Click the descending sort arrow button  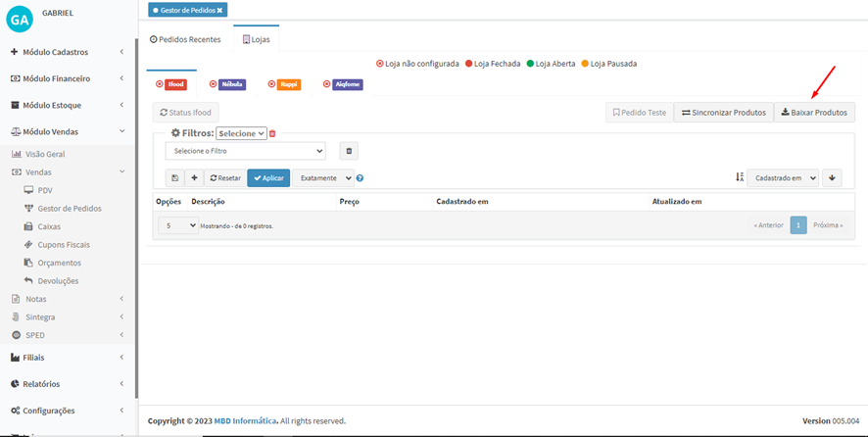(832, 177)
